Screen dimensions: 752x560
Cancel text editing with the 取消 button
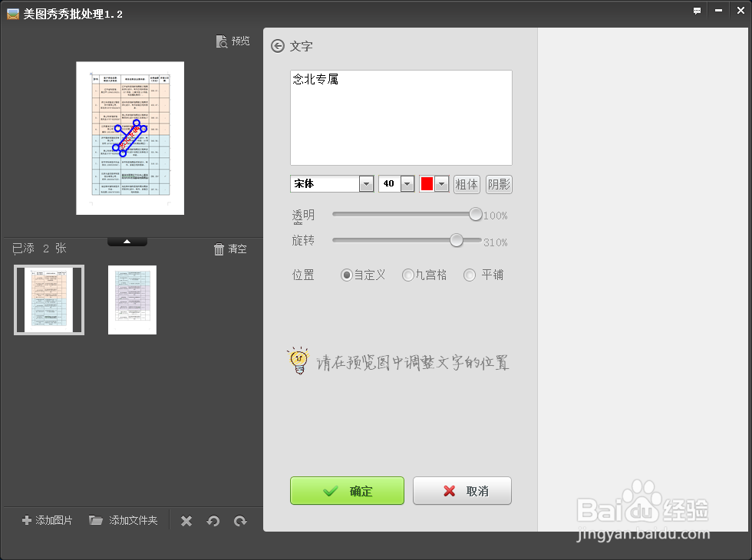click(x=462, y=490)
